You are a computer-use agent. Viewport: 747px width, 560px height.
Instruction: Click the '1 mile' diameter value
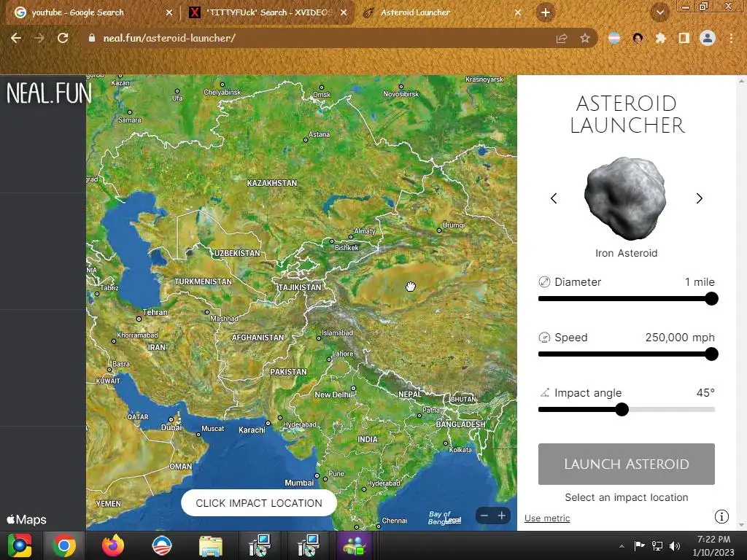700,282
